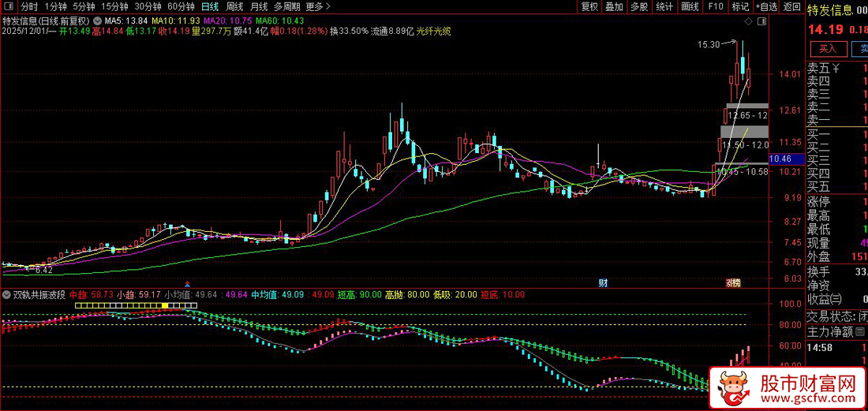Open the 统计 statistics tool
The image size is (868, 411).
click(x=664, y=6)
